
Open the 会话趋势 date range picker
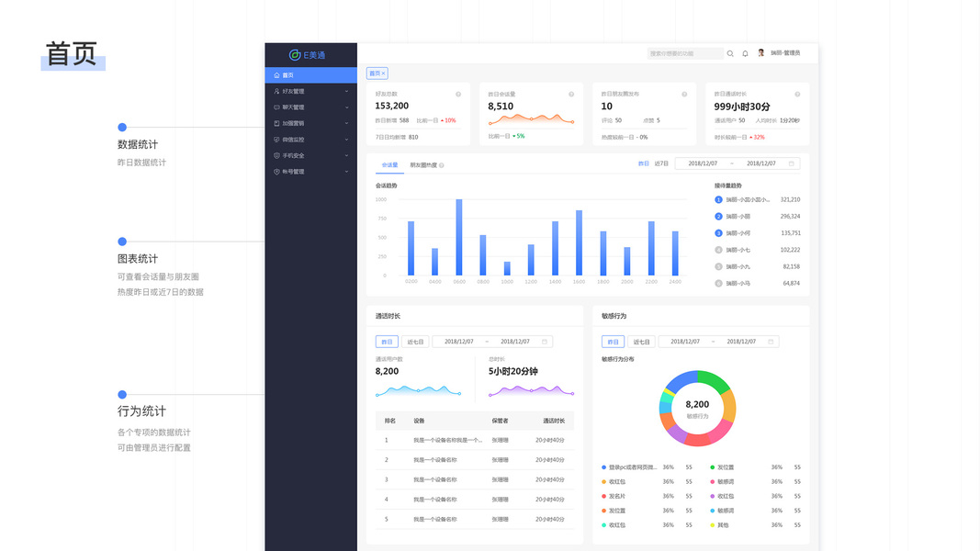click(738, 163)
